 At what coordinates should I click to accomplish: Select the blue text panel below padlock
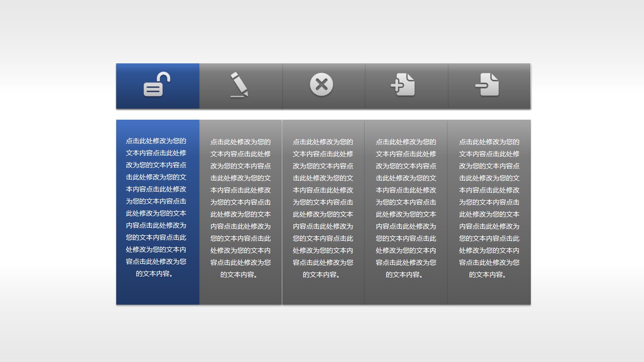(157, 212)
